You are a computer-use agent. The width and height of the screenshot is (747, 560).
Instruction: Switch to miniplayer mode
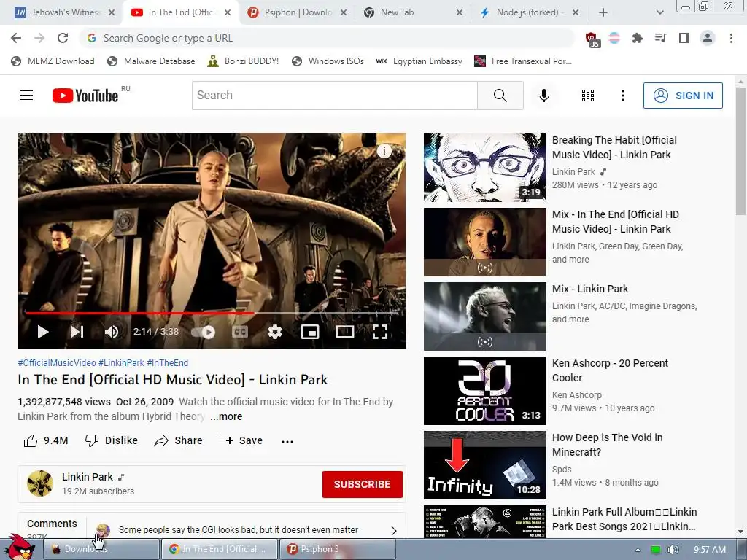(309, 332)
